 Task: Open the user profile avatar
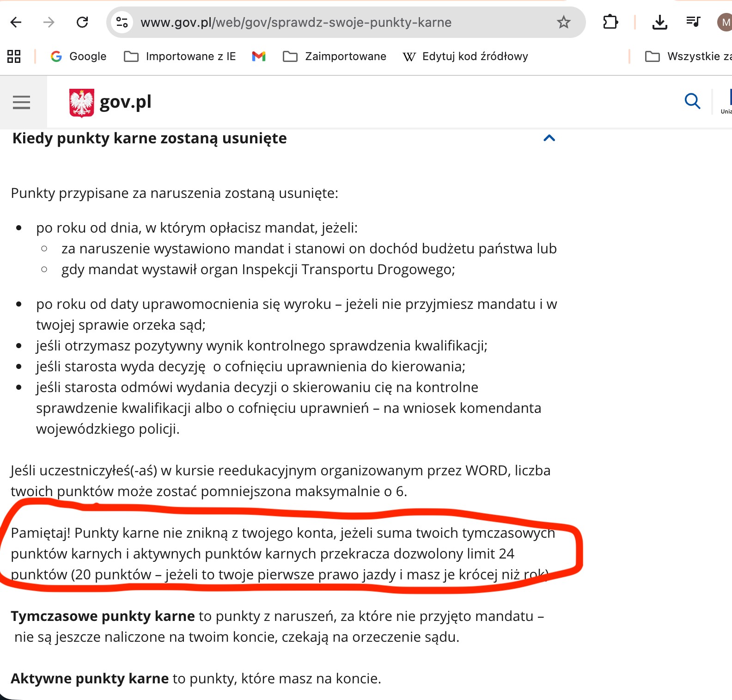click(x=725, y=22)
